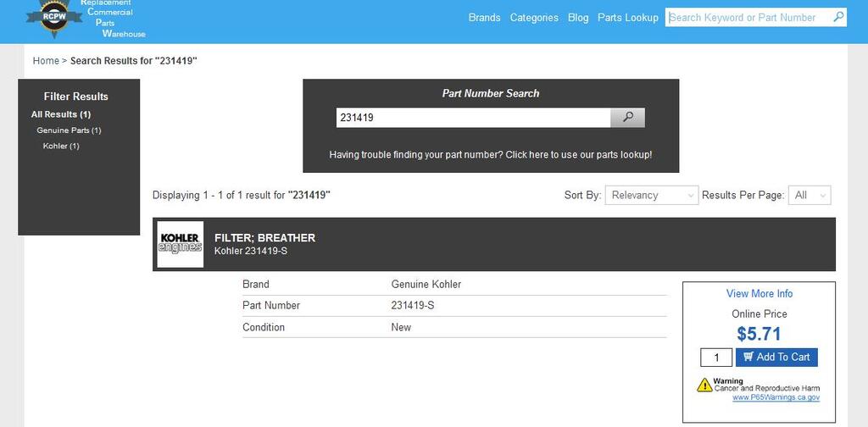Open Parts Lookup in the header
Viewport: 868px width, 427px height.
click(x=628, y=18)
